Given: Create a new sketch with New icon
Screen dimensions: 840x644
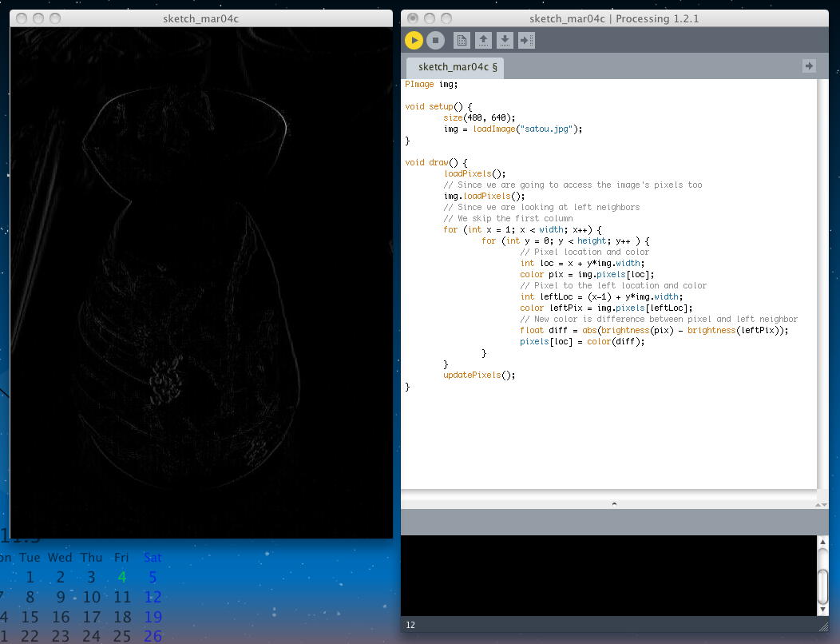Looking at the screenshot, I should point(461,40).
